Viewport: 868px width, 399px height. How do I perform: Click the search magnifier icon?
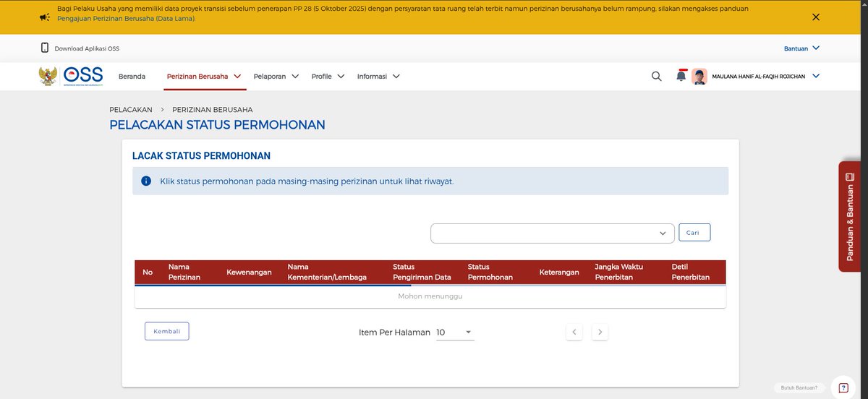[x=657, y=76]
